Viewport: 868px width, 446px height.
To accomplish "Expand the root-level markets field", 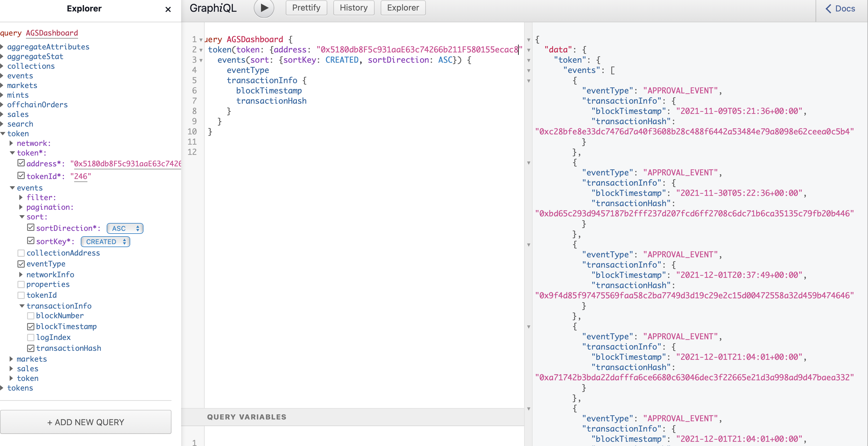I will (2, 85).
